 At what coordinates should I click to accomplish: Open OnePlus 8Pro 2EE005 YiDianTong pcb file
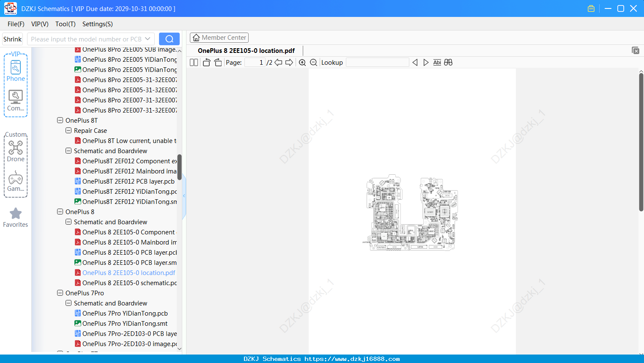pyautogui.click(x=126, y=59)
